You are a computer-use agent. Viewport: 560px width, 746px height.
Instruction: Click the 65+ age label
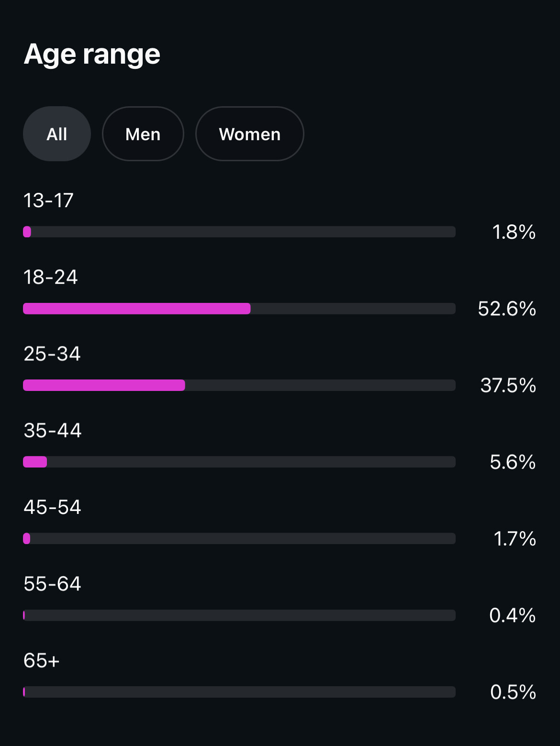42,660
